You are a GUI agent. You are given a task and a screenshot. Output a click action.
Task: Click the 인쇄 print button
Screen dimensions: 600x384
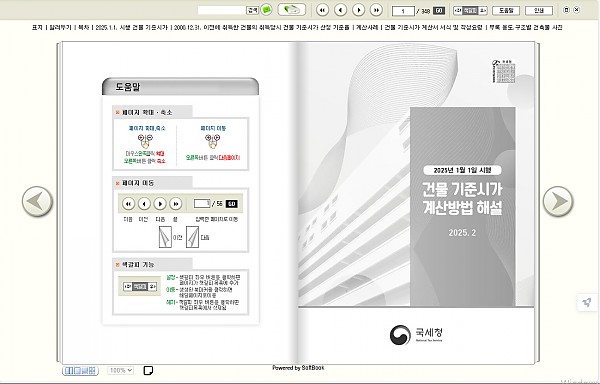(x=539, y=10)
